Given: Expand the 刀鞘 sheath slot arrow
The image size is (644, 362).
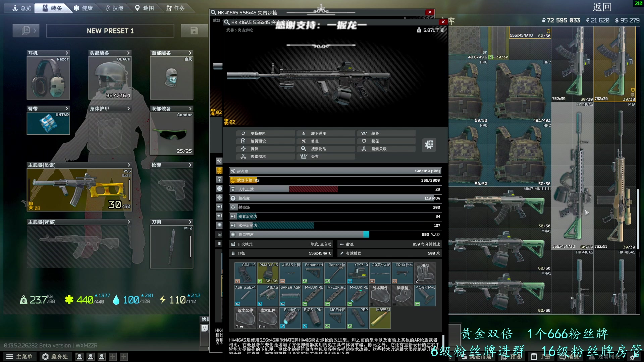Looking at the screenshot, I should [x=190, y=222].
